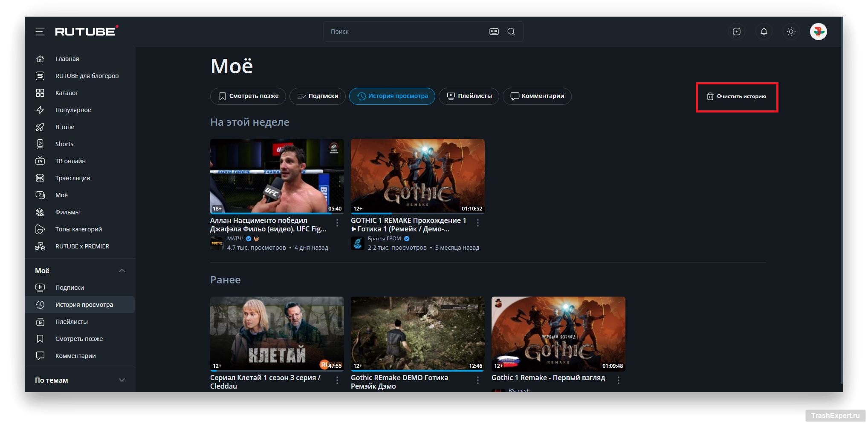Expand the По темам sidebar section
The image size is (868, 424).
click(122, 380)
